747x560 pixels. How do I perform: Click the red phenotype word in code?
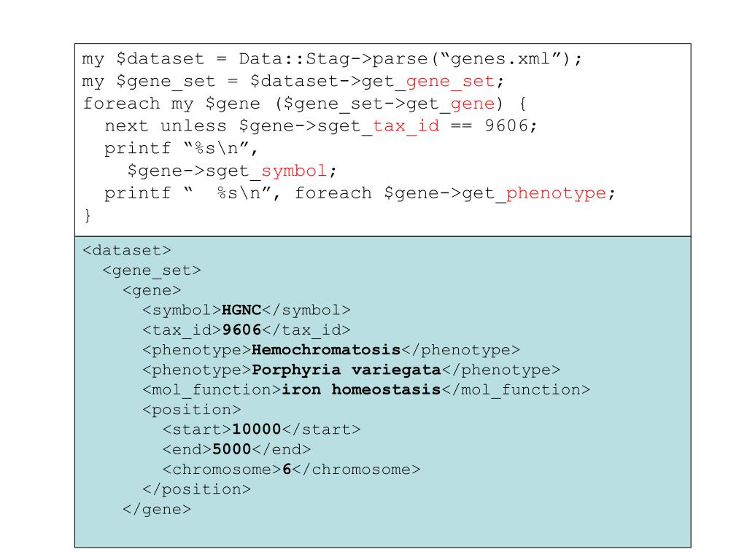[x=556, y=193]
